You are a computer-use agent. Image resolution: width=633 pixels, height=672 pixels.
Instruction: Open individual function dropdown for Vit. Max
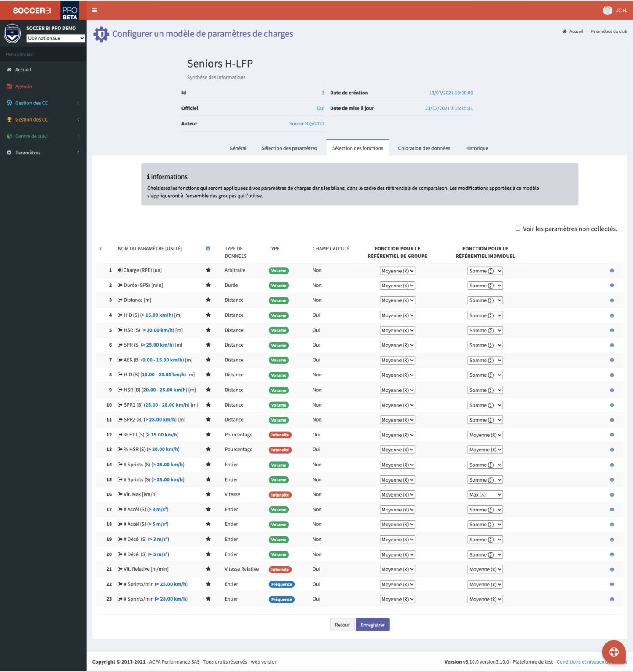[485, 495]
